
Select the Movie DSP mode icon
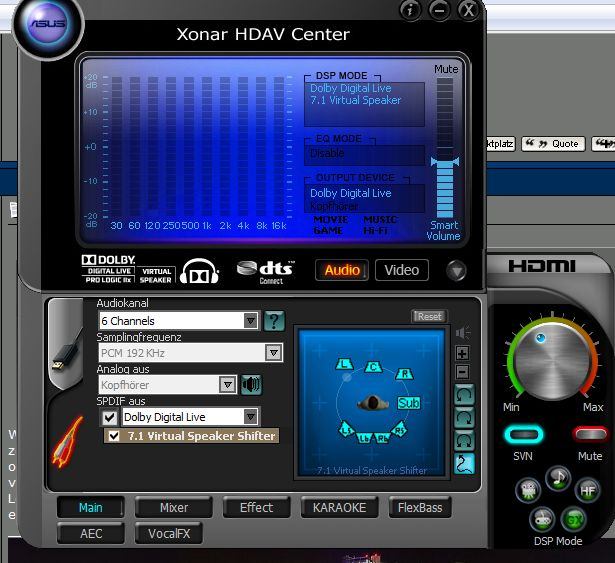(528, 490)
